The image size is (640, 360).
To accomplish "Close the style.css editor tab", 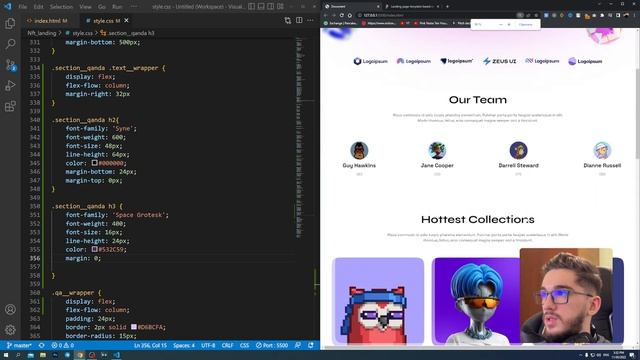I will [x=127, y=20].
